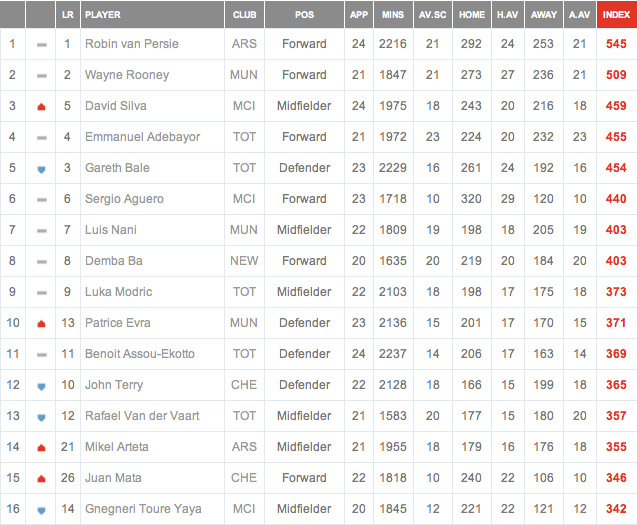Click the AV.SC column header

(x=433, y=15)
